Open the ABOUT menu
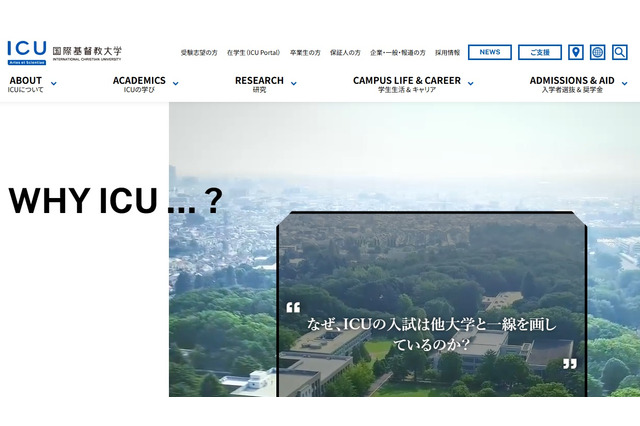640x426 pixels. 25,84
